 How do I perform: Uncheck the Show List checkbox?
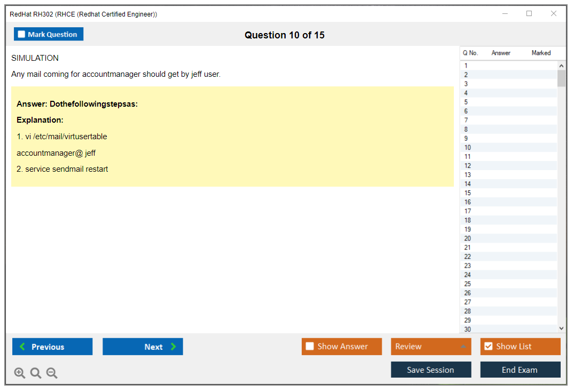pos(488,347)
